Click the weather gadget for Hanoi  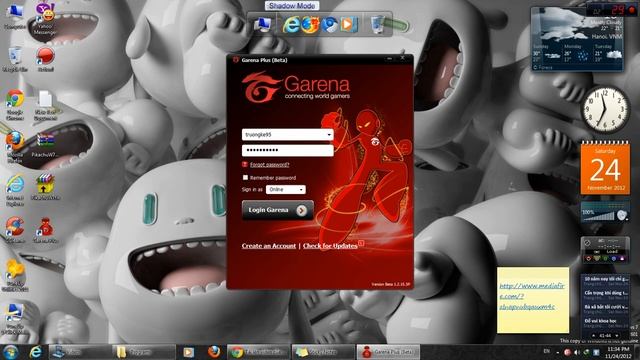click(x=577, y=40)
